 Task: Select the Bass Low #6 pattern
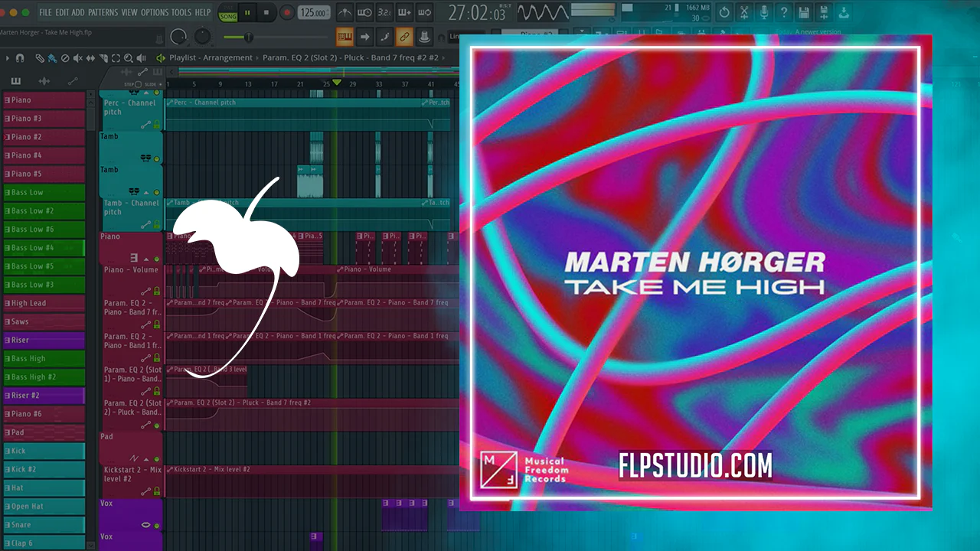(44, 230)
